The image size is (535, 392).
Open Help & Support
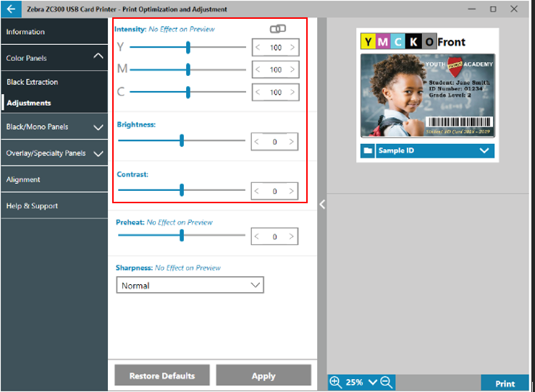coord(54,206)
